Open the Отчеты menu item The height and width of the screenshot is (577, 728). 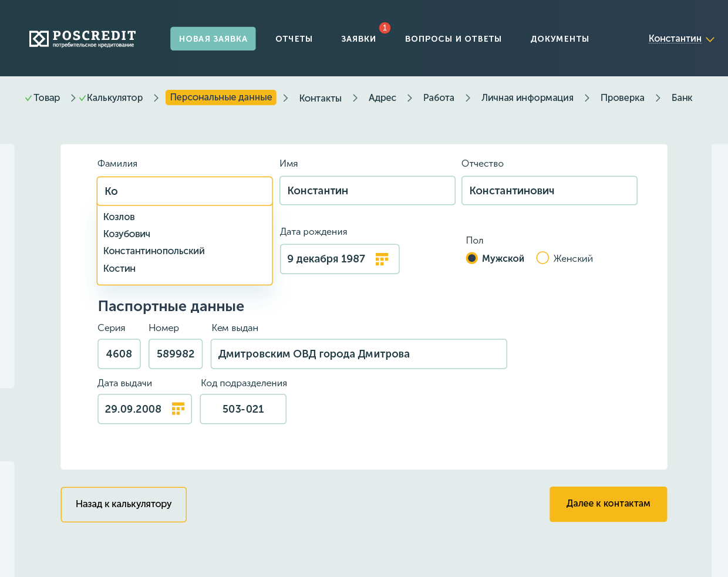294,39
